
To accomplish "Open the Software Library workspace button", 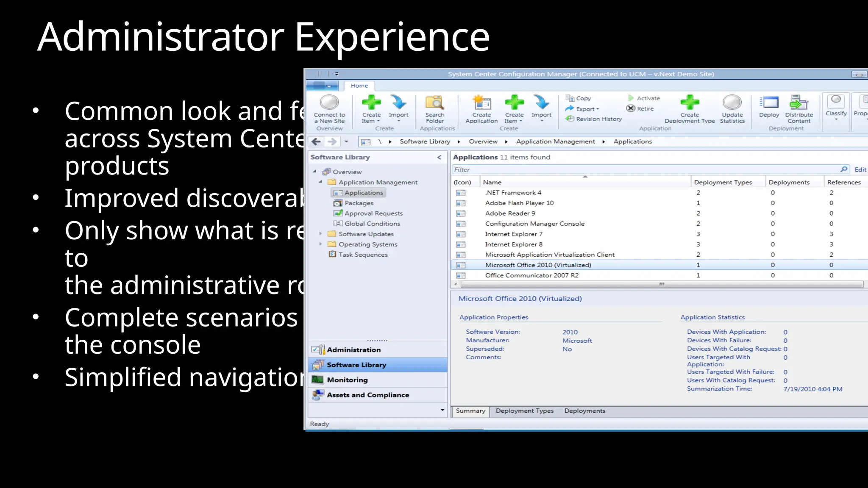I will pyautogui.click(x=378, y=365).
